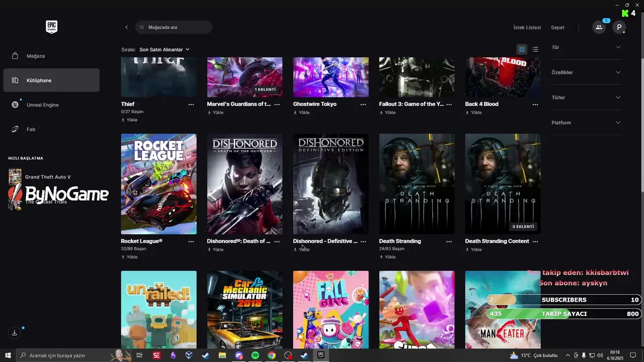Image resolution: width=644 pixels, height=362 pixels.
Task: Click the 1 EKLENTİ badge on Guardians cover
Action: [265, 89]
